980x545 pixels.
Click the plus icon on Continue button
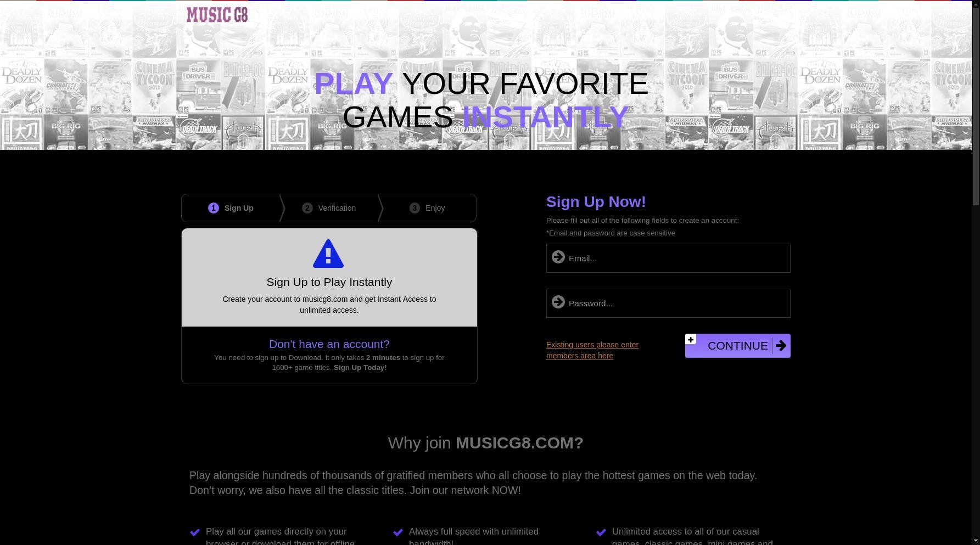tap(691, 339)
